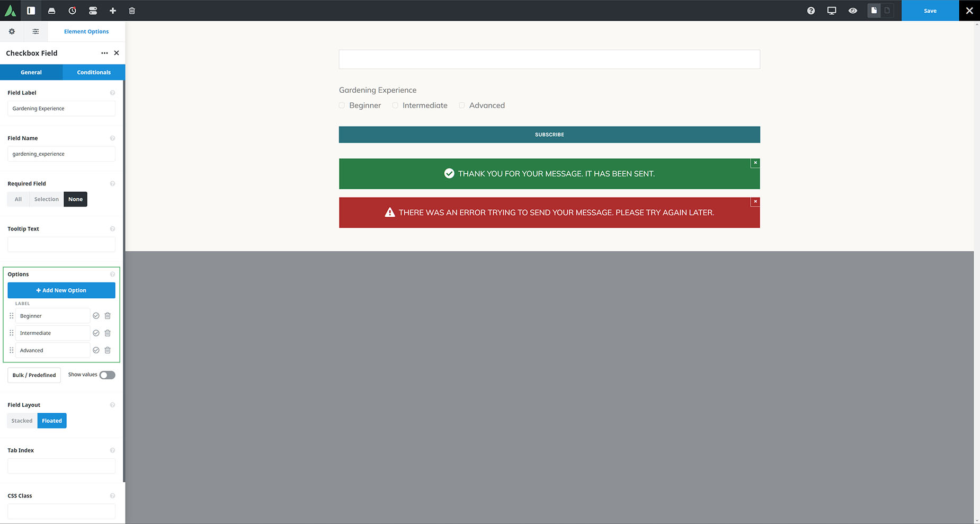Open Bulk / Predefined options
The width and height of the screenshot is (980, 524).
point(34,375)
